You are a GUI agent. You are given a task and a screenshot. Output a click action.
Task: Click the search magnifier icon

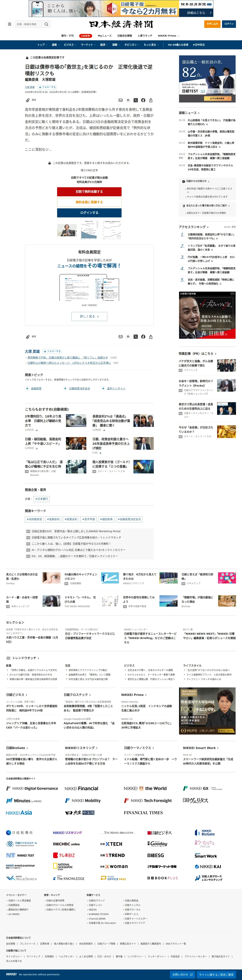(46, 24)
